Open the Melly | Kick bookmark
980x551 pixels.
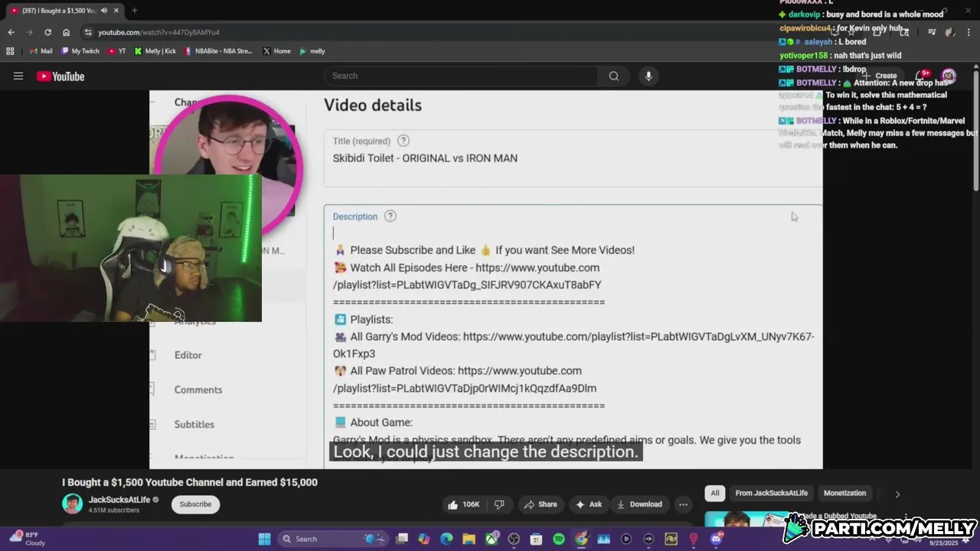click(155, 51)
